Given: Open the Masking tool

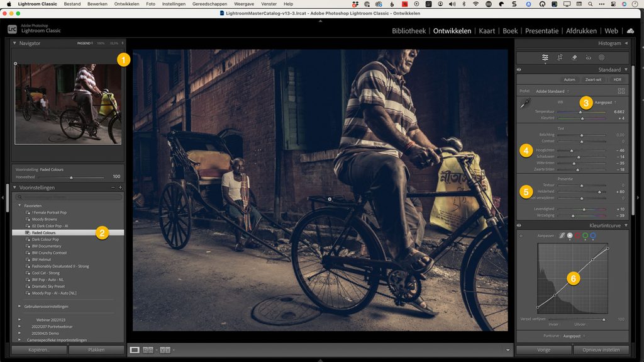Looking at the screenshot, I should coord(602,57).
